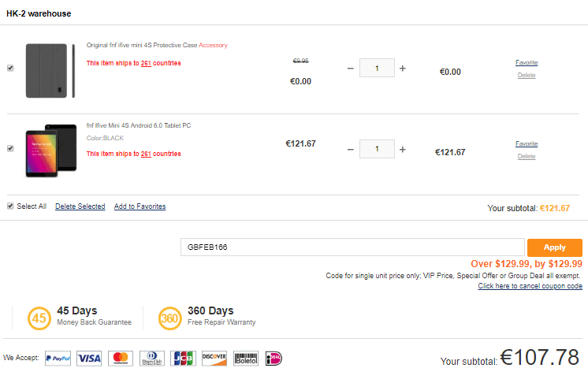Viewport: 588px width, 383px height.
Task: Click the Discover payment icon
Action: [214, 359]
